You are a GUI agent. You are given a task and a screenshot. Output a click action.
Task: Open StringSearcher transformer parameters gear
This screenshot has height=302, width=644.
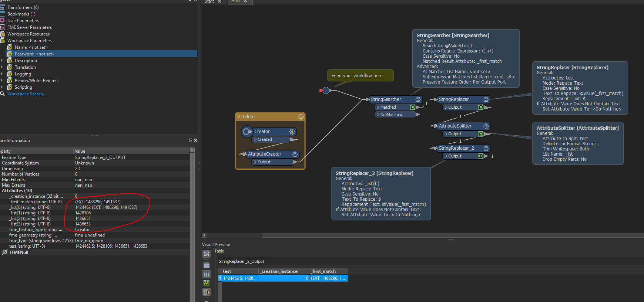pos(418,99)
